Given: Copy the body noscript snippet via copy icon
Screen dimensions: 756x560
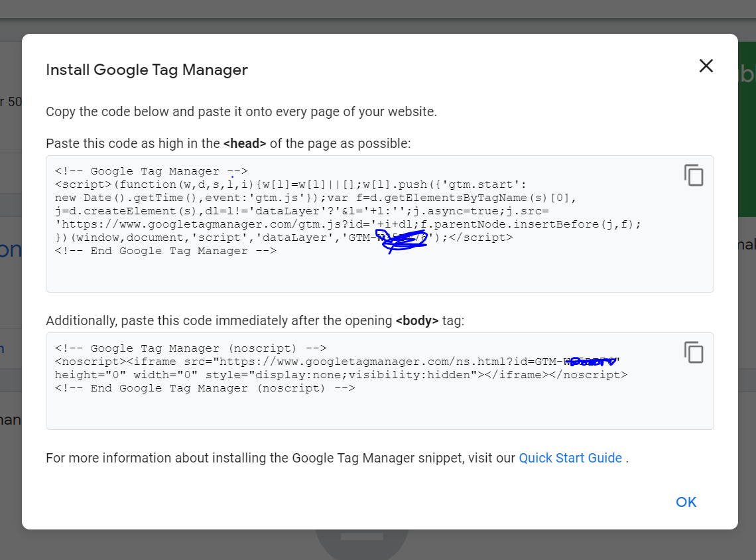Looking at the screenshot, I should click(x=693, y=352).
